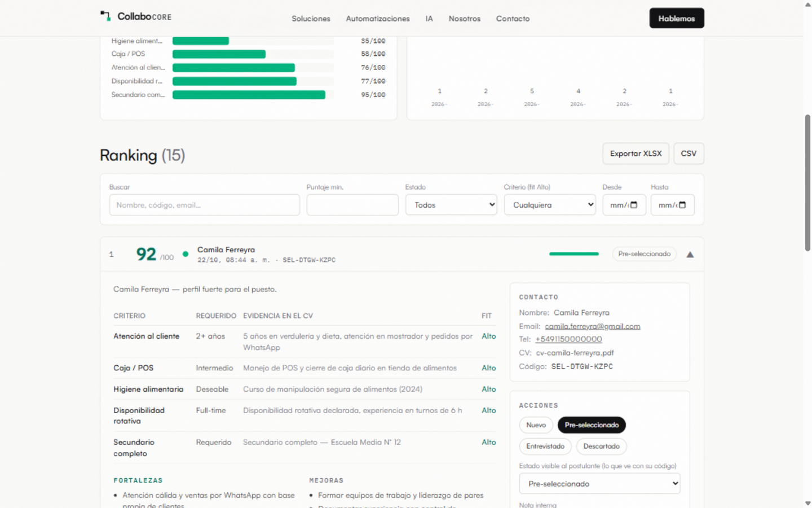This screenshot has width=812, height=508.
Task: Click cv-camila-ferreyra.pdf file name
Action: (575, 353)
